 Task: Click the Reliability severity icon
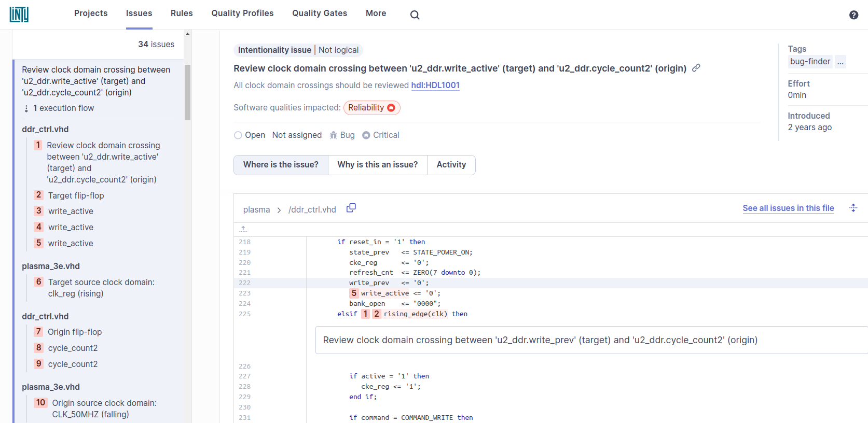click(x=391, y=108)
